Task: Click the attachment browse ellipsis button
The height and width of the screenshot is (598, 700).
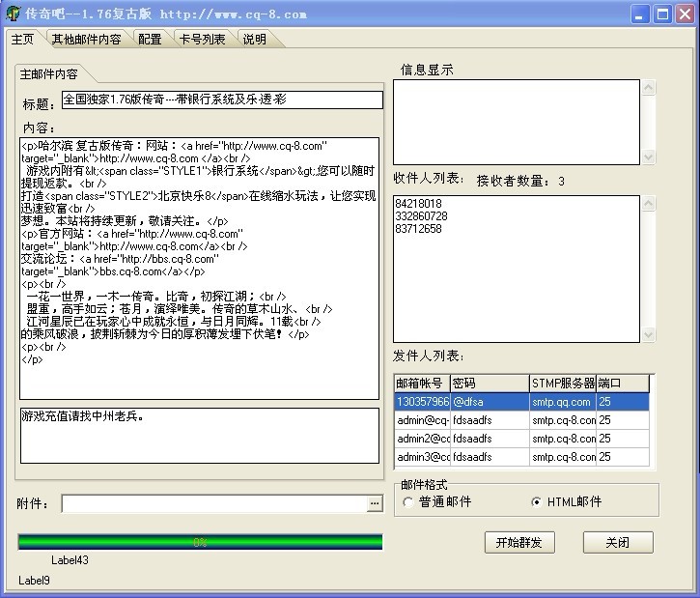Action: (x=375, y=503)
